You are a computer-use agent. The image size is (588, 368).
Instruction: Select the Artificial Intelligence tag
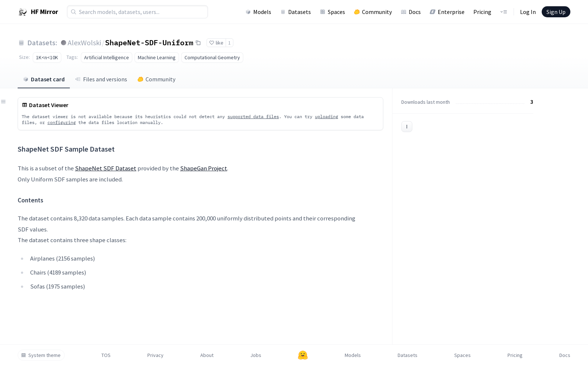tap(107, 57)
